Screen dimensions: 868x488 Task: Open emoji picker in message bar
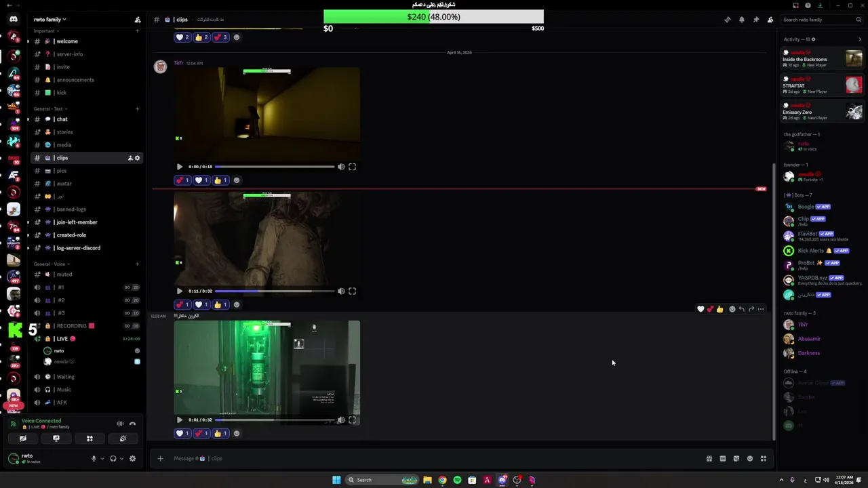[x=750, y=459]
